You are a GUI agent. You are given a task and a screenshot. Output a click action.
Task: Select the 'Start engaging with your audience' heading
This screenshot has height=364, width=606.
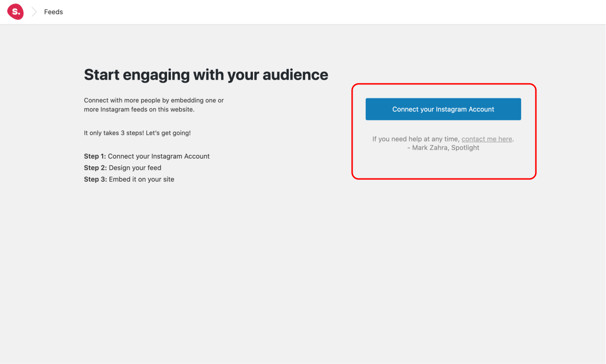pos(206,74)
